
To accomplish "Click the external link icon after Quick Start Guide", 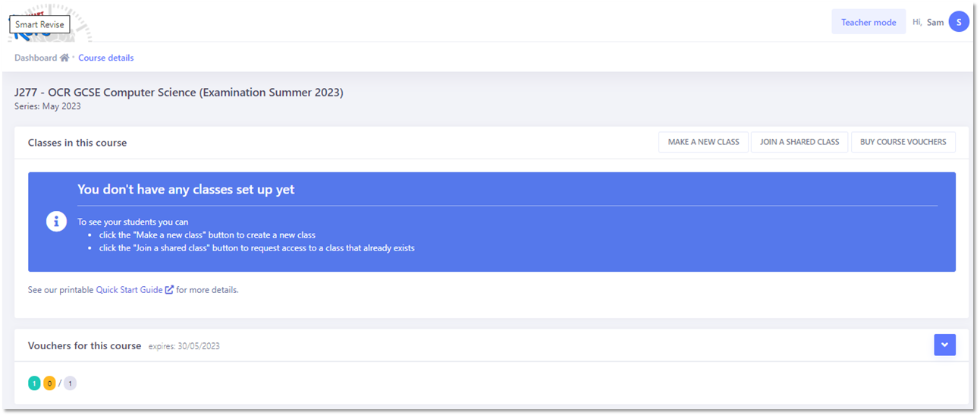I will (169, 290).
